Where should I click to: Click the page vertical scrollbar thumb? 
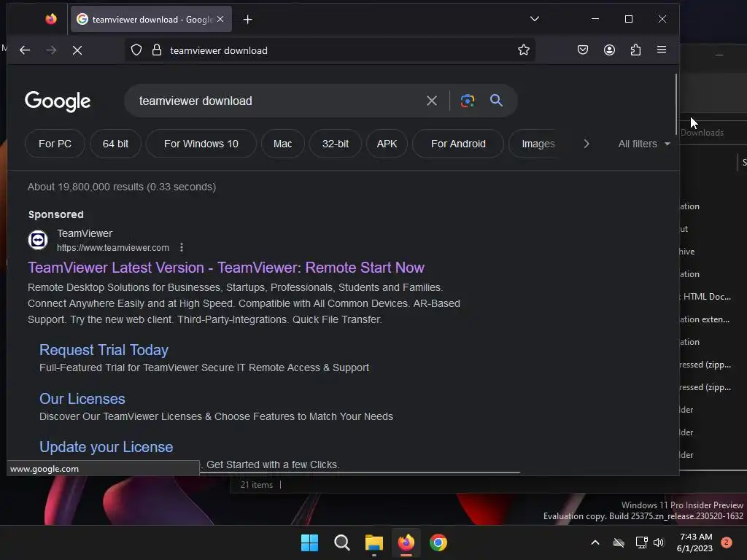(x=676, y=104)
